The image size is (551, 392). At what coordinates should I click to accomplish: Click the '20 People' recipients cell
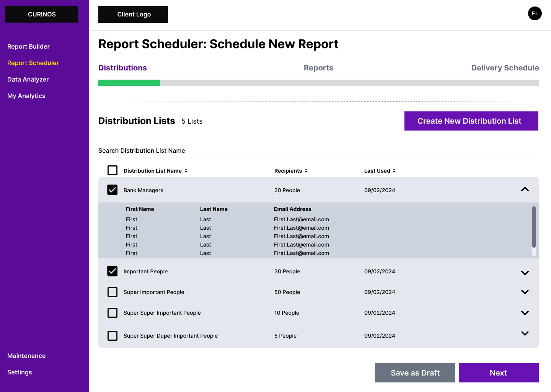[287, 190]
